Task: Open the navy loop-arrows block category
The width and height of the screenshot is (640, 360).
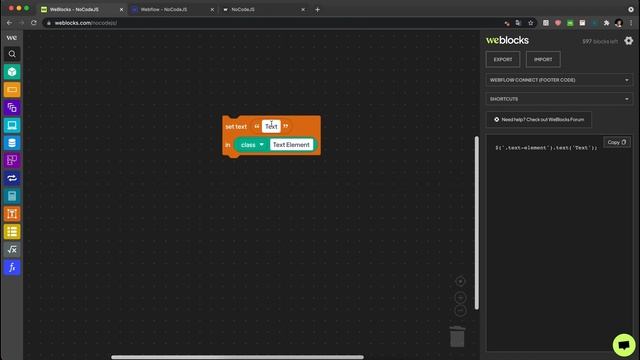Action: 12,178
